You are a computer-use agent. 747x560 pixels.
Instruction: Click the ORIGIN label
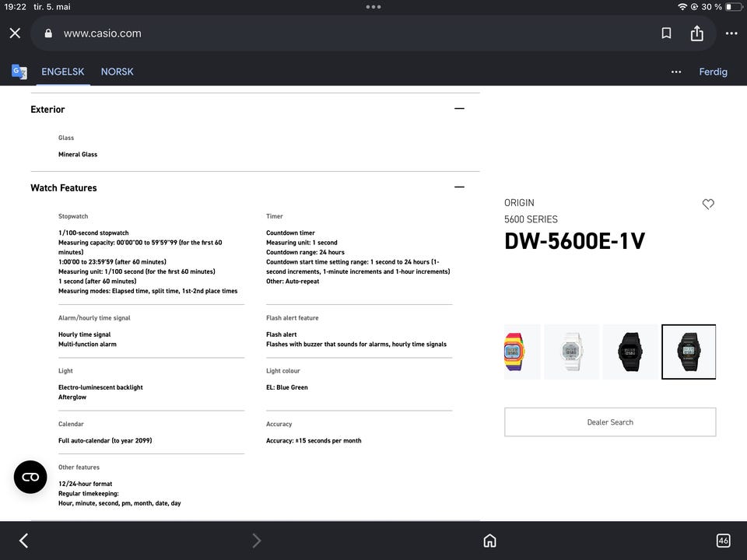pyautogui.click(x=519, y=203)
